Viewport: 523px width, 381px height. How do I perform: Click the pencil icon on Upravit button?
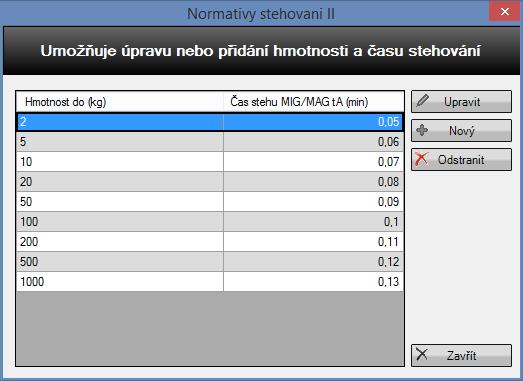coord(423,100)
